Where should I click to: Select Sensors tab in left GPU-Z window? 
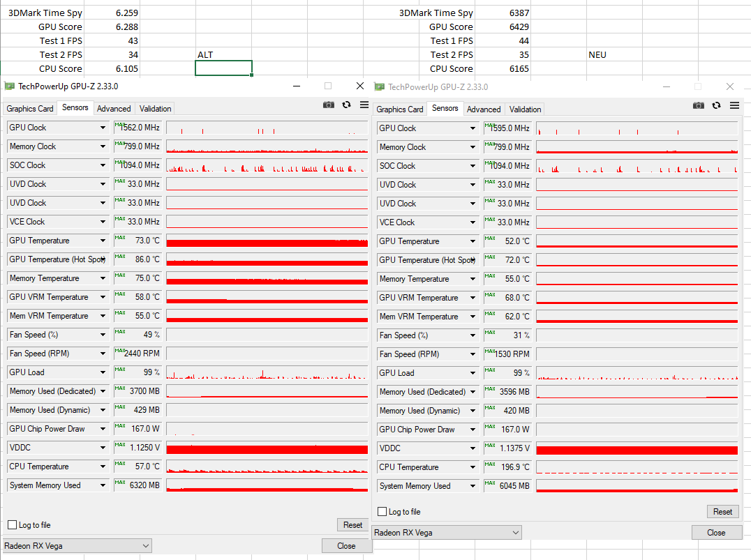click(x=75, y=107)
